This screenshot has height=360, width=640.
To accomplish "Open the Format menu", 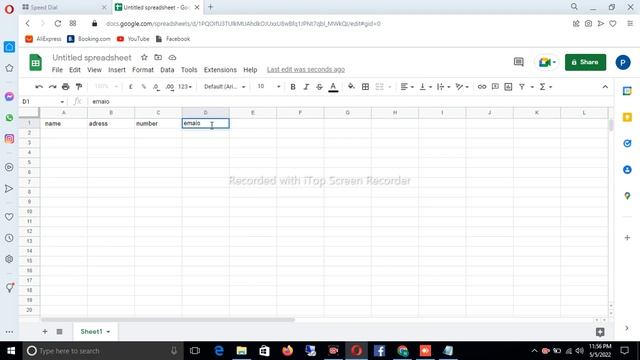I will coord(143,70).
